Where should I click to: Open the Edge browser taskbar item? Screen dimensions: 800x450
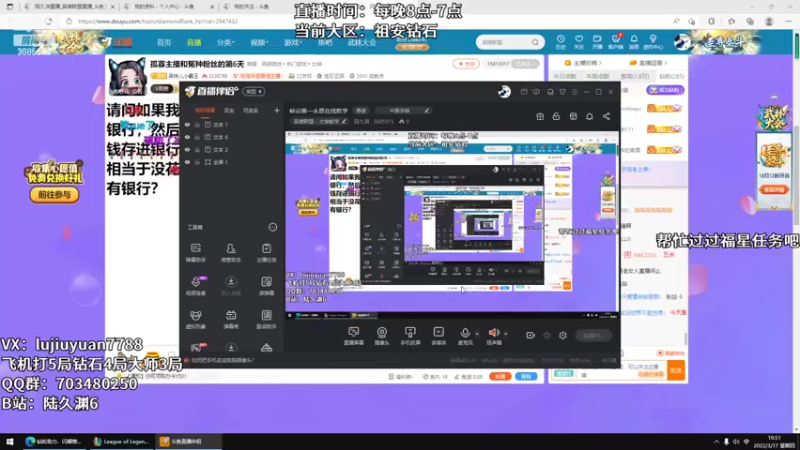54,441
